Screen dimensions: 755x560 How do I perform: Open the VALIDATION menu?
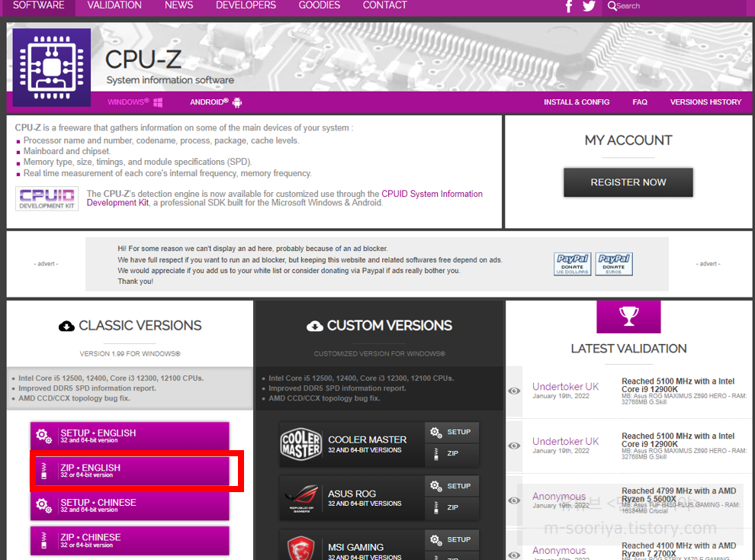click(114, 6)
